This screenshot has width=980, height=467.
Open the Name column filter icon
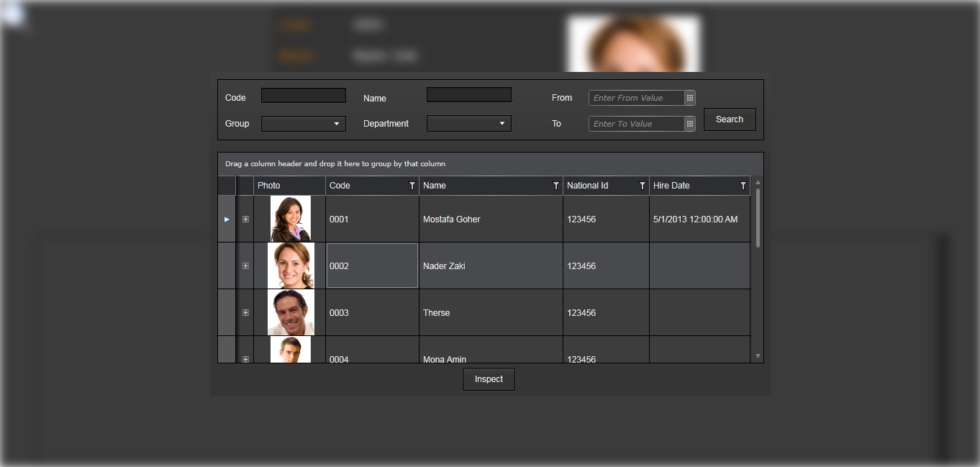(556, 186)
